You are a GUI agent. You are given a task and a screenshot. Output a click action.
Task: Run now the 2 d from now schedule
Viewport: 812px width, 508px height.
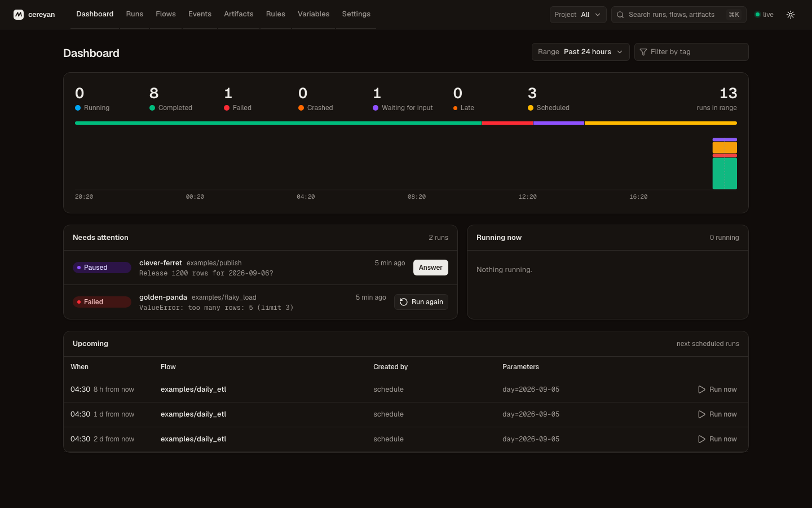tap(717, 439)
